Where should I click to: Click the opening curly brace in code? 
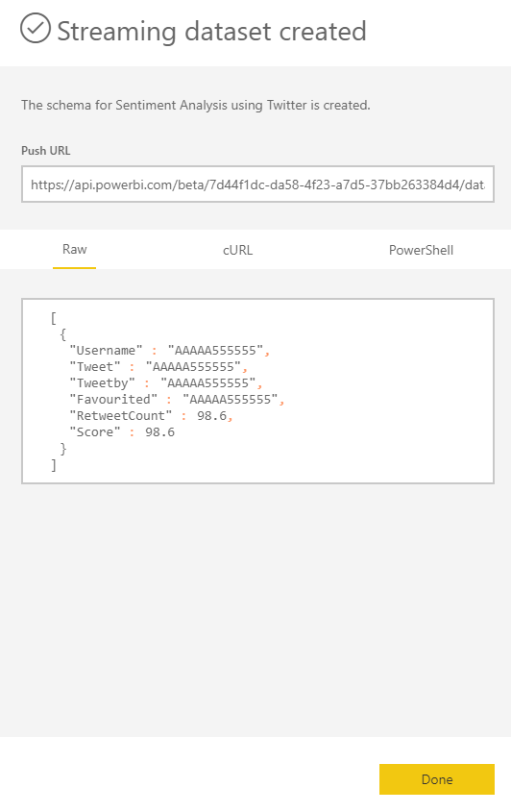[63, 334]
